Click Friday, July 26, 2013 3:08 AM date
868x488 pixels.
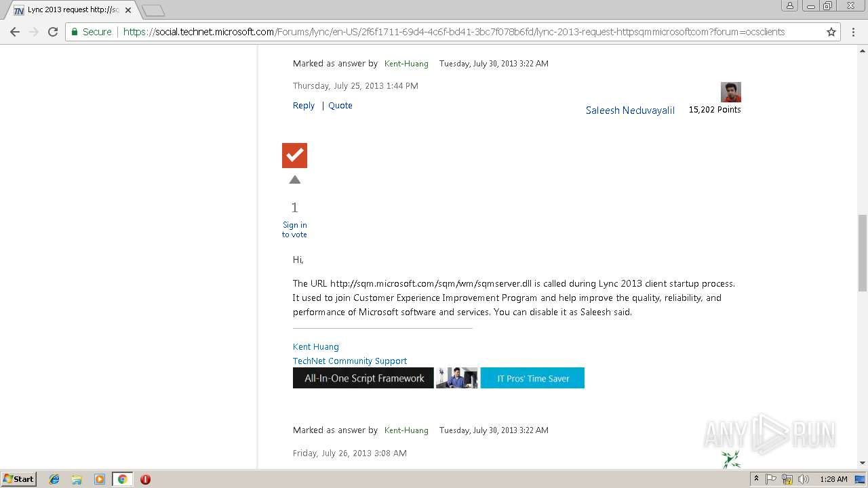point(350,453)
